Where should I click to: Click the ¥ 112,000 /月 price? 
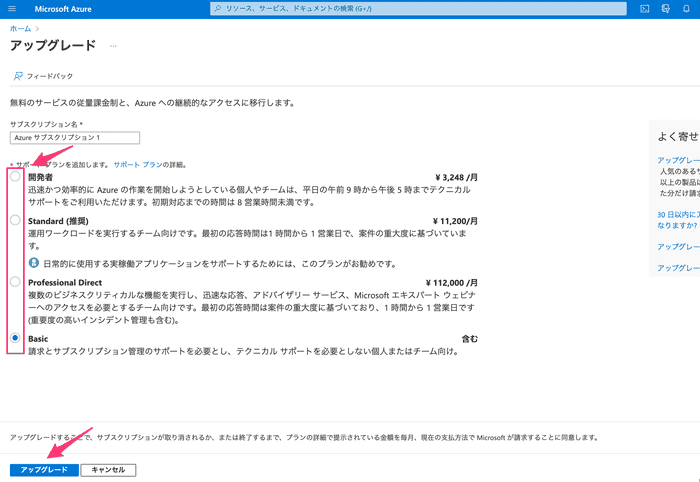tap(451, 283)
